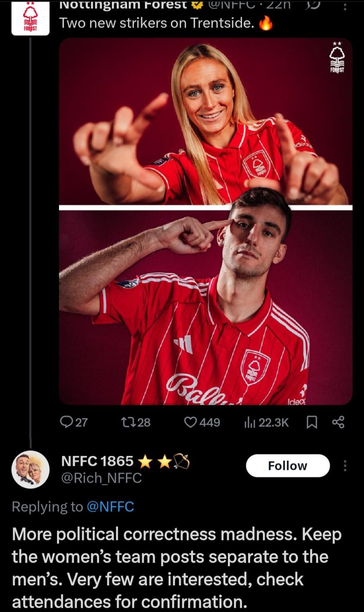Open the more options menu on NFFC 1865's reply
The height and width of the screenshot is (612, 364).
(346, 465)
